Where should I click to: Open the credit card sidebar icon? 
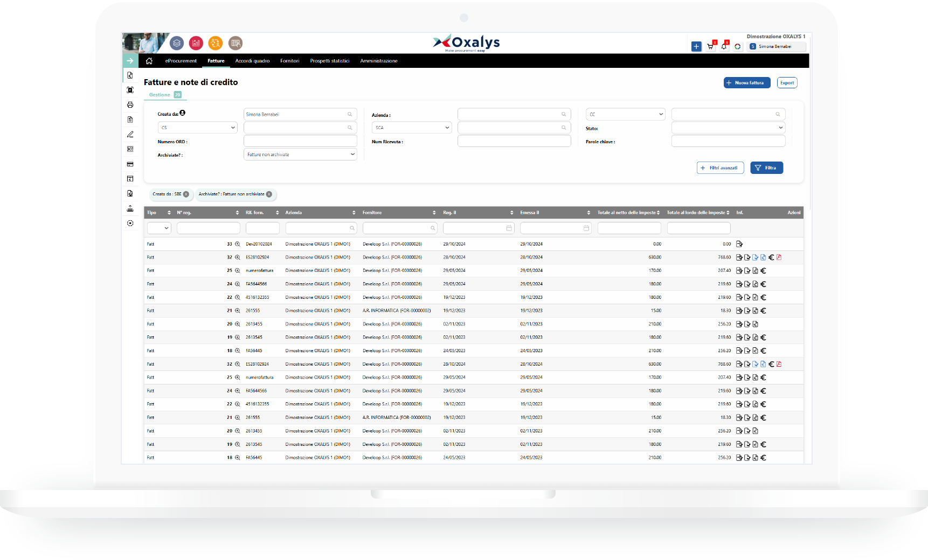[130, 164]
